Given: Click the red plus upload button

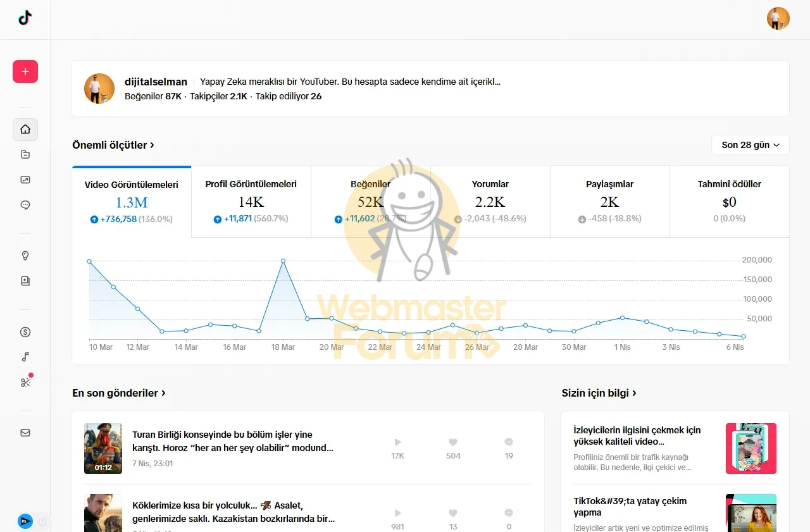Looking at the screenshot, I should [x=25, y=71].
